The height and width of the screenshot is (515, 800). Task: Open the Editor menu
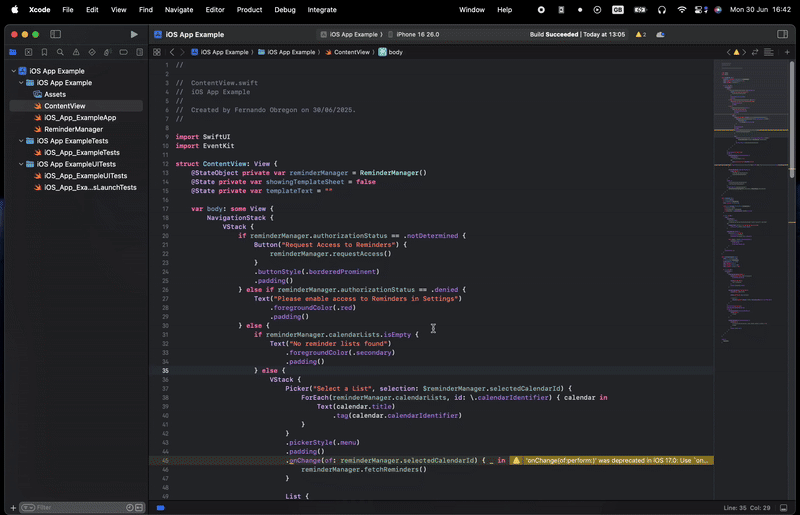(x=215, y=10)
